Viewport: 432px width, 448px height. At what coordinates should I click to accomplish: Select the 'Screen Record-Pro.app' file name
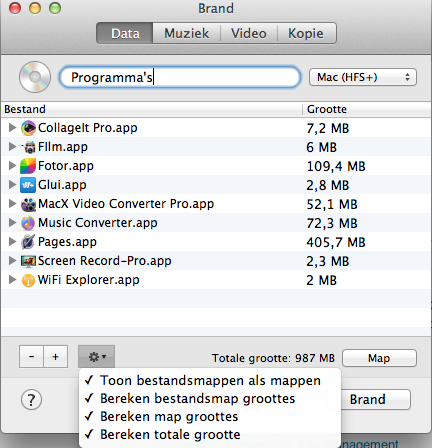[105, 261]
